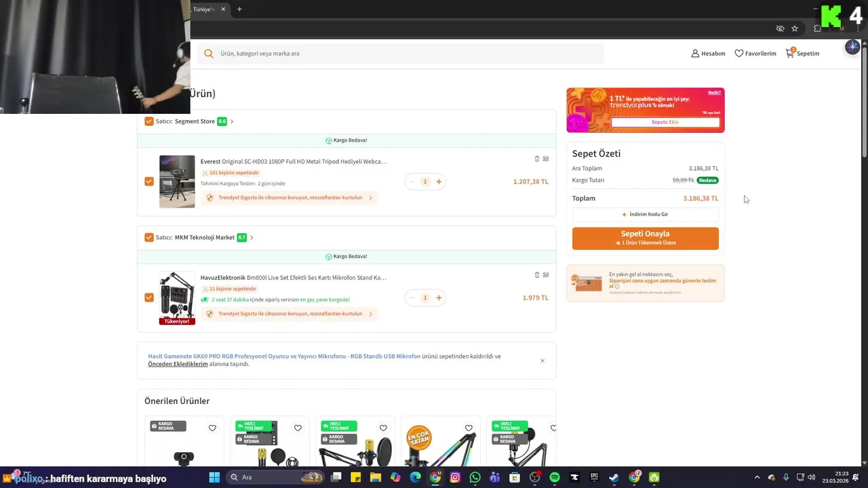This screenshot has width=868, height=488.
Task: Open the Windows Start menu
Action: click(214, 477)
